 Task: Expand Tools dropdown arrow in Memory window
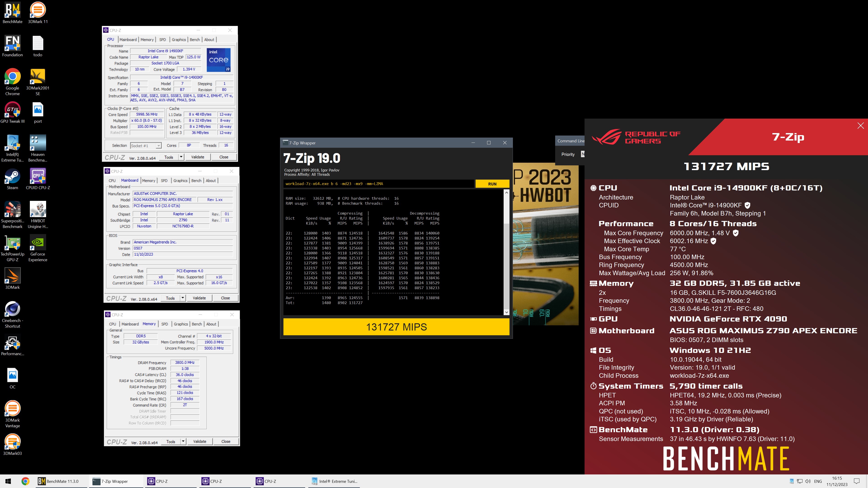pyautogui.click(x=183, y=441)
